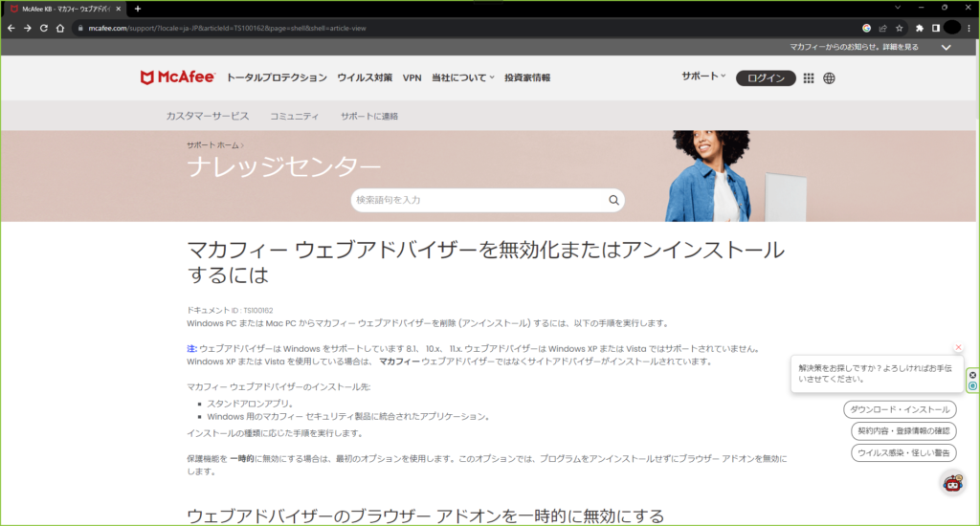Click the chat popup message text
980x526 pixels.
click(875, 374)
